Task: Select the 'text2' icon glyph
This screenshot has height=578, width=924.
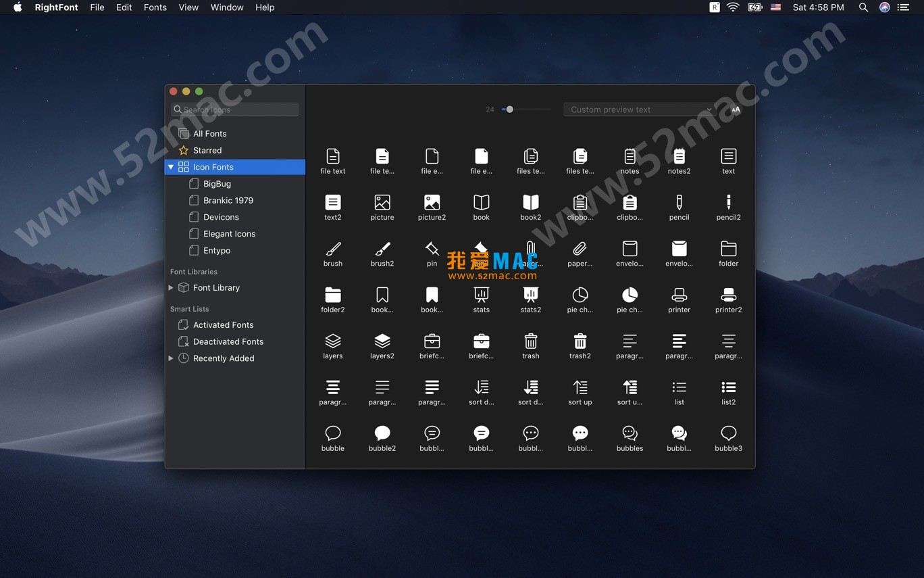Action: (332, 202)
